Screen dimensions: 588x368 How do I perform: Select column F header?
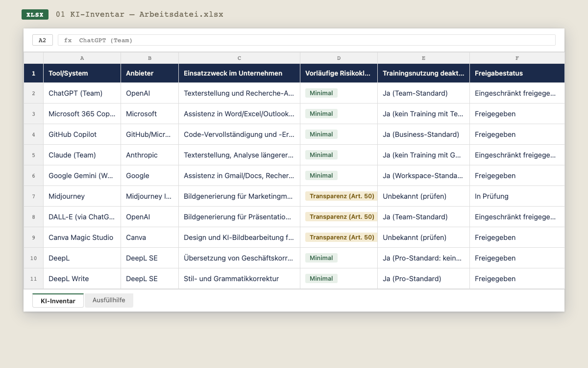(517, 58)
